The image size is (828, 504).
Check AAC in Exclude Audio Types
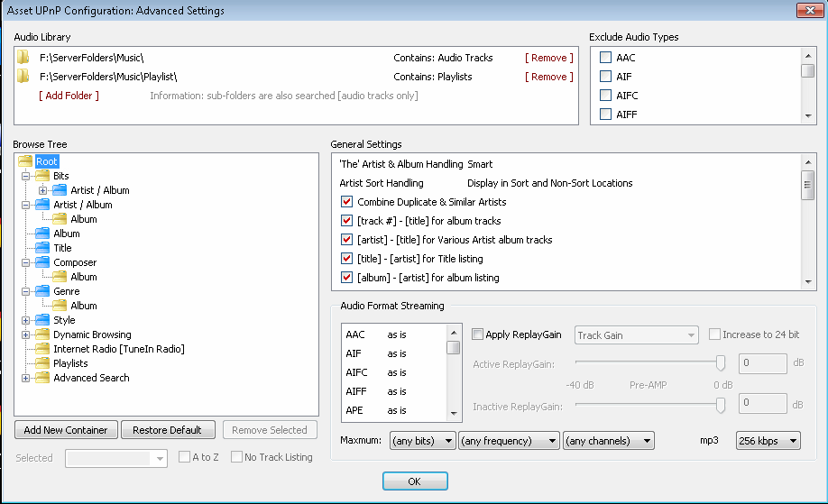point(606,58)
